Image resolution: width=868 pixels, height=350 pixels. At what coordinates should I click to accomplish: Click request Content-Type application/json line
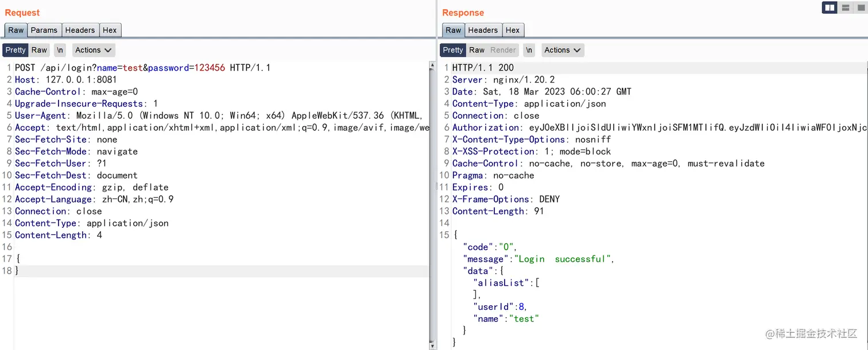(x=92, y=223)
